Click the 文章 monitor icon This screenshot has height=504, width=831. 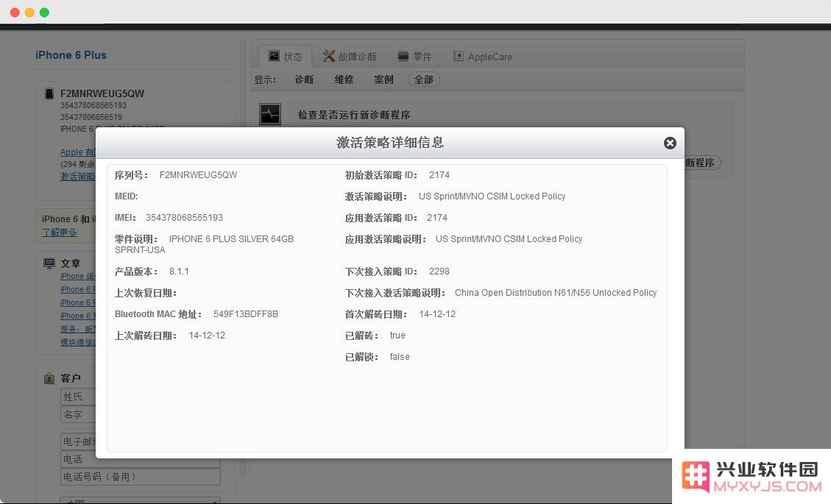49,263
